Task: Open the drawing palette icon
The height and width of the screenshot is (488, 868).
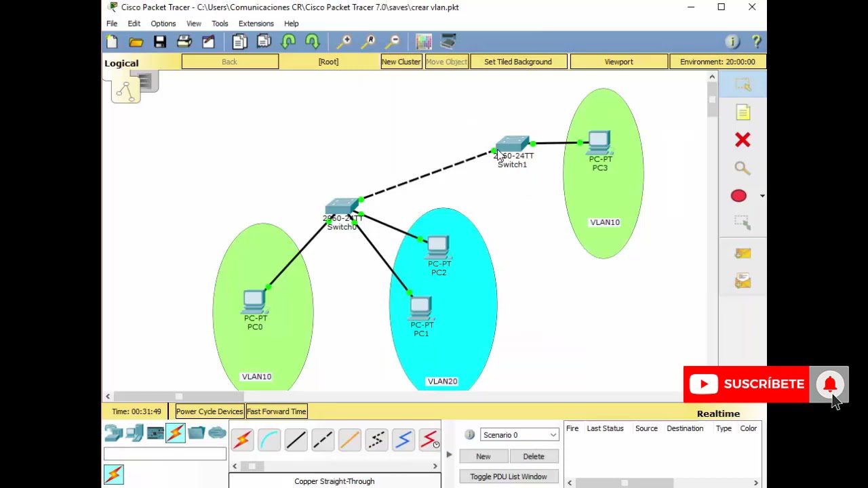Action: [x=424, y=42]
